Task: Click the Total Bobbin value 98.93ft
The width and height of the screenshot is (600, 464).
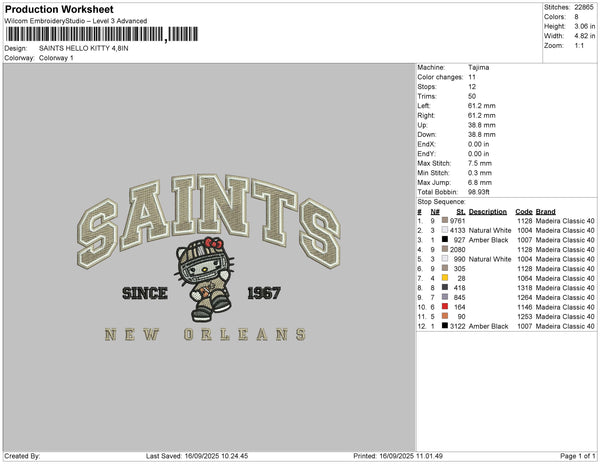Action: (478, 192)
